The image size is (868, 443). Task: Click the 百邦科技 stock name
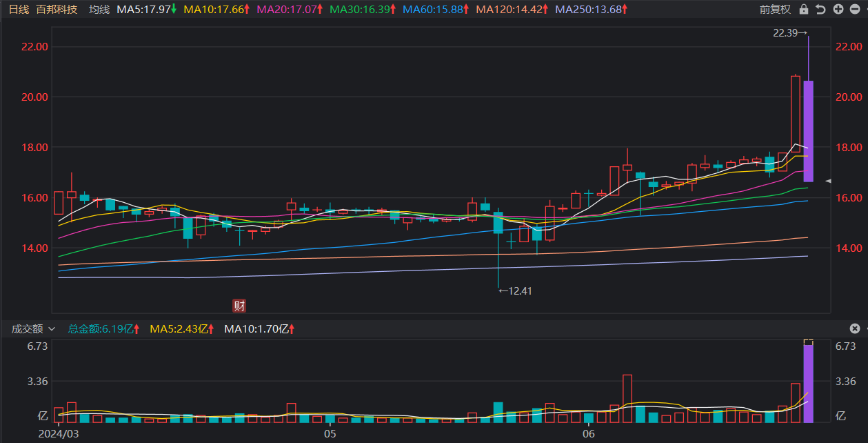coord(57,10)
